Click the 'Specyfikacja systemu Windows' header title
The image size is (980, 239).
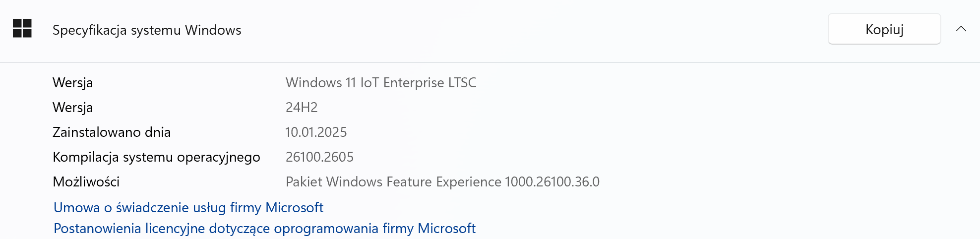[147, 30]
